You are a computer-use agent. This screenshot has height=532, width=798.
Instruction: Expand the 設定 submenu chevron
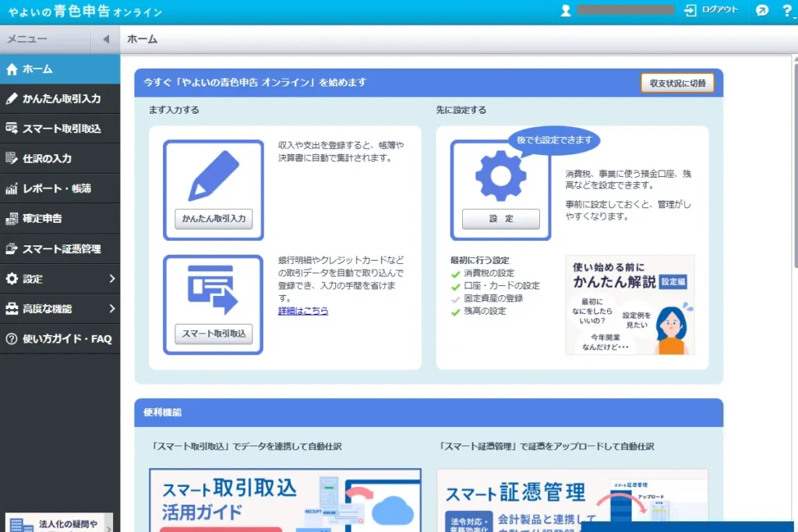tap(112, 279)
